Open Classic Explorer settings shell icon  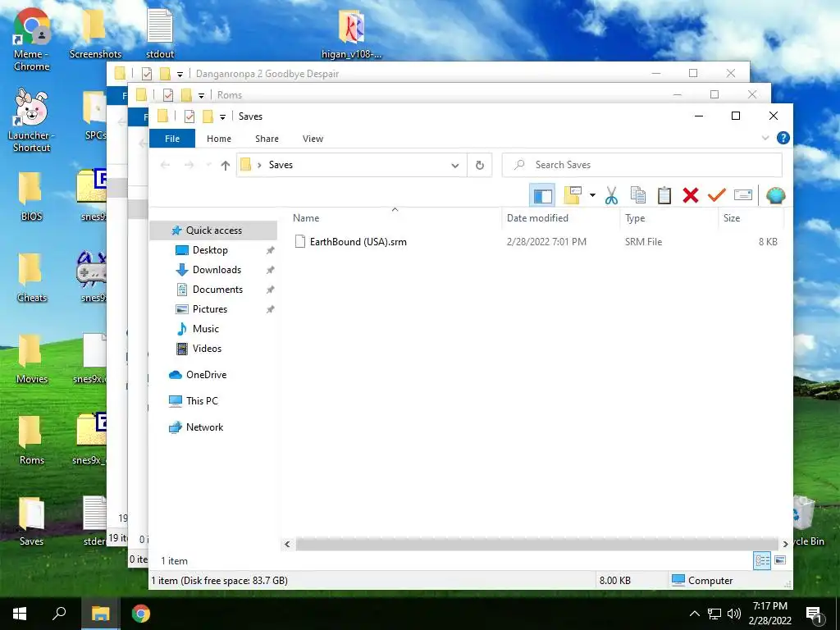775,195
